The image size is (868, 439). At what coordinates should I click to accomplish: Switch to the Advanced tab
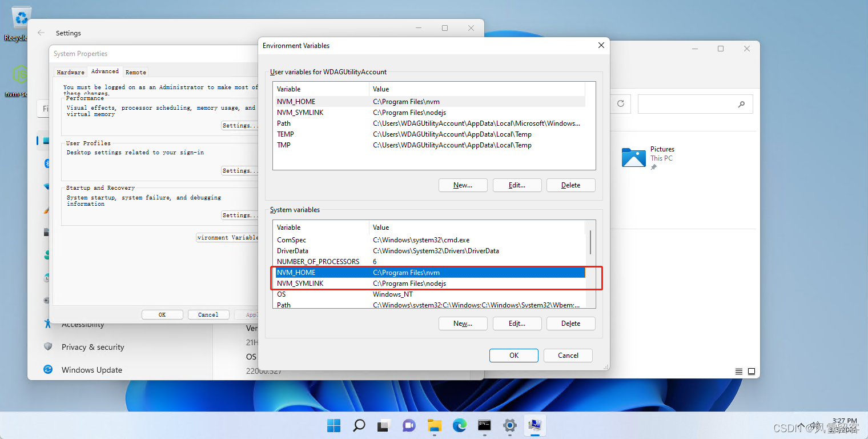click(105, 71)
